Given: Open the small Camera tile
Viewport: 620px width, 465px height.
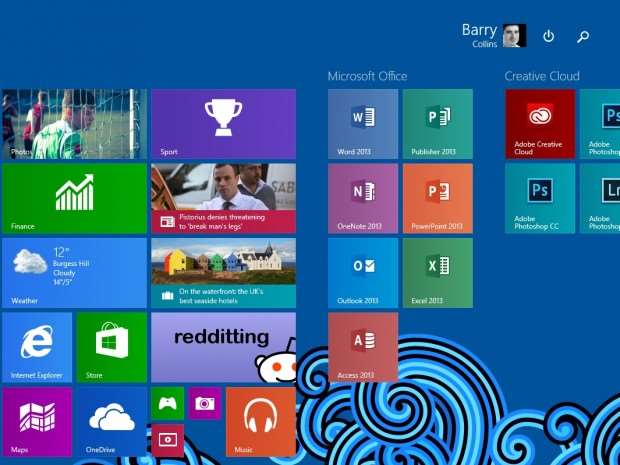Looking at the screenshot, I should [x=205, y=403].
